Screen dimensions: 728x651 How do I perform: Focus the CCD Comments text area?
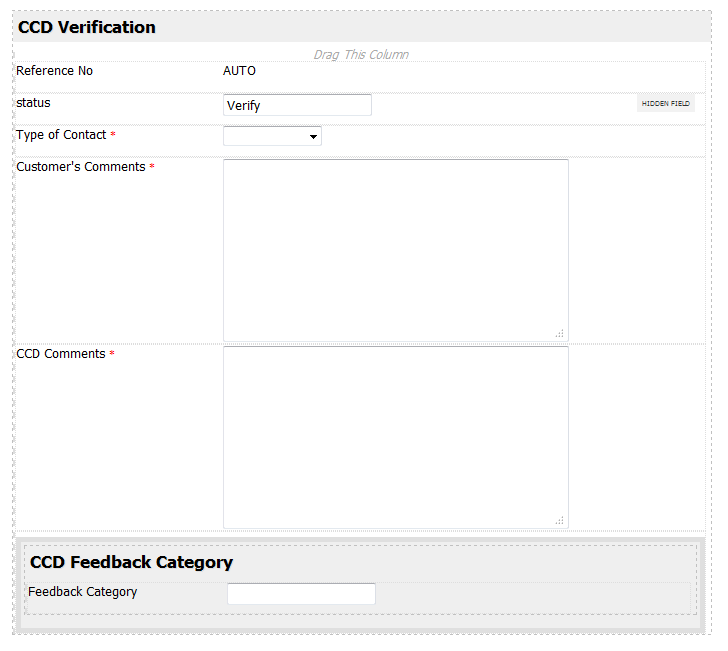[x=395, y=437]
